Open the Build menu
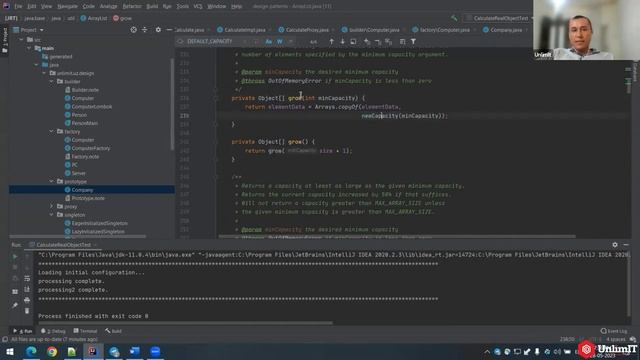Screen dimensions: 640x360 pyautogui.click(x=152, y=6)
